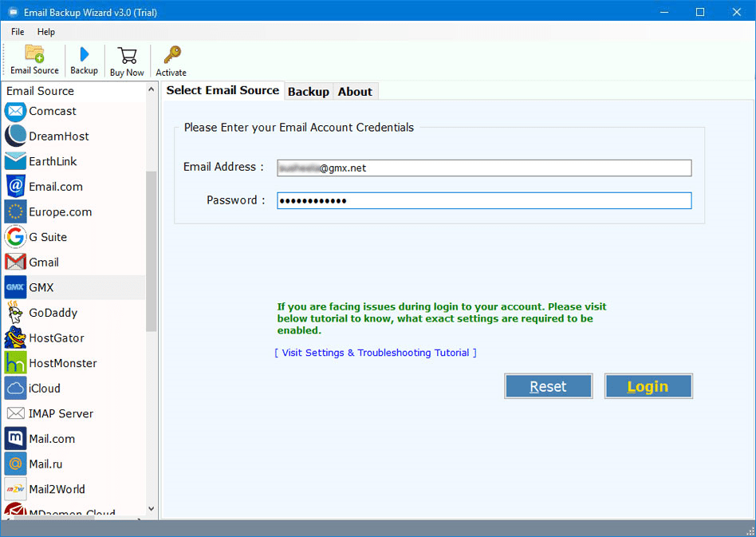Select the IMAP Server label text
This screenshot has height=537, width=756.
61,413
